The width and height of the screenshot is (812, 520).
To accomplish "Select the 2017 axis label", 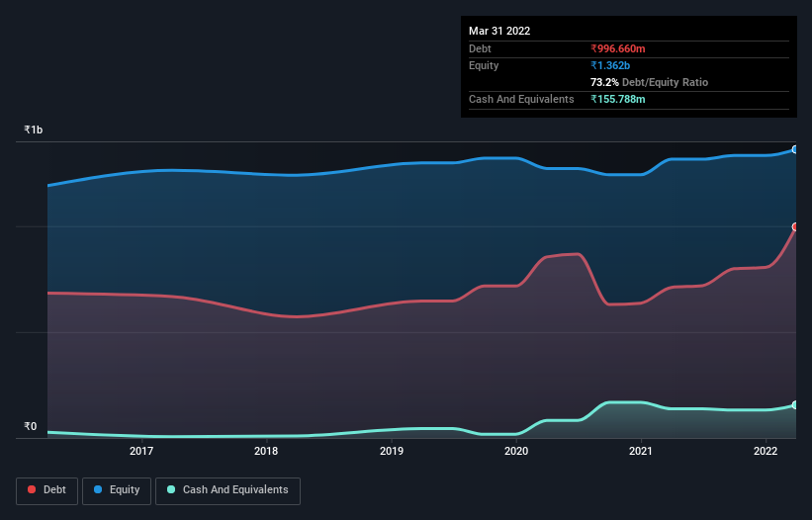I will coord(141,451).
